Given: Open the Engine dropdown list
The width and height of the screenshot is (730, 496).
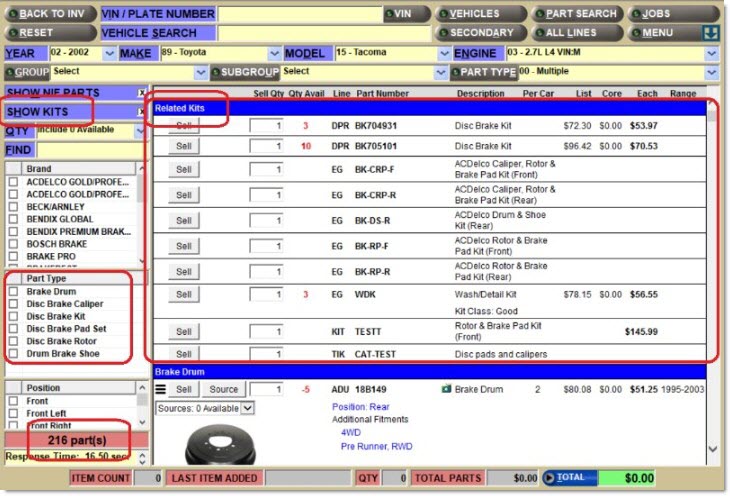Looking at the screenshot, I should click(x=711, y=53).
